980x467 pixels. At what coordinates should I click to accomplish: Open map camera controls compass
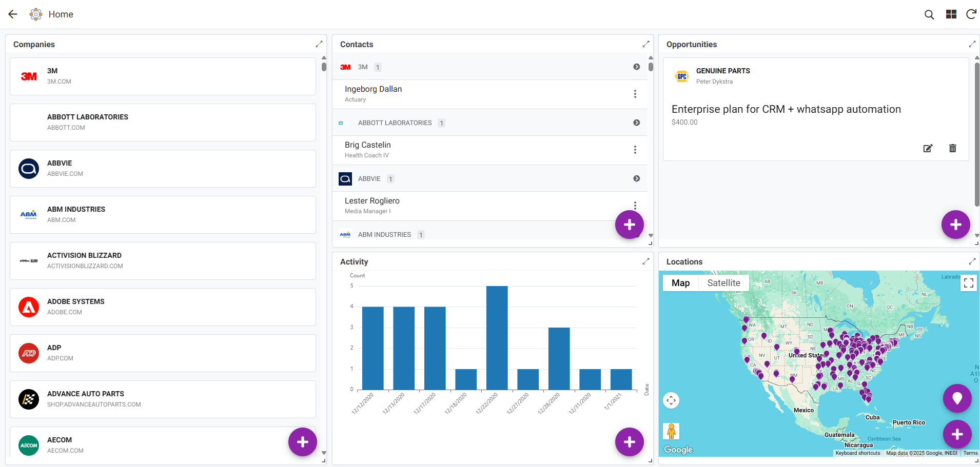click(x=671, y=400)
